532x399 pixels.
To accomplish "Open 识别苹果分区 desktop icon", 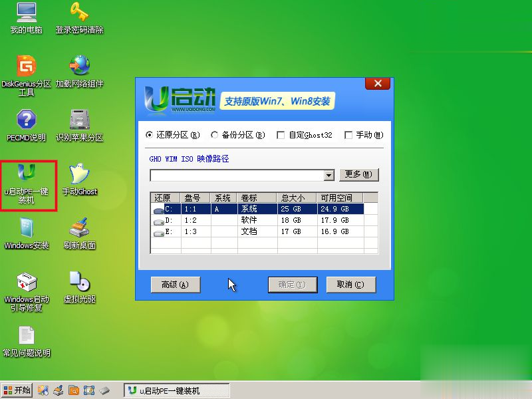I will [80, 120].
